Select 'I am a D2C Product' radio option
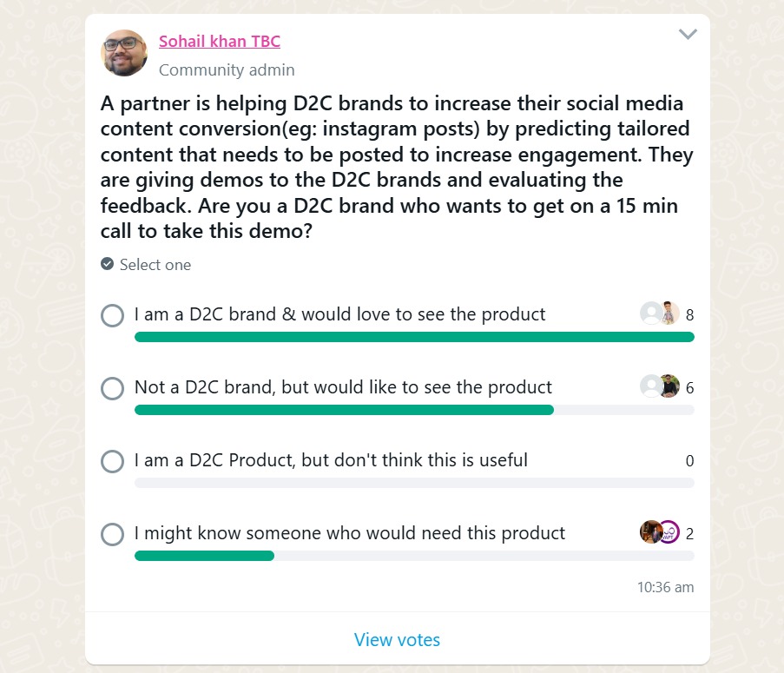 113,461
